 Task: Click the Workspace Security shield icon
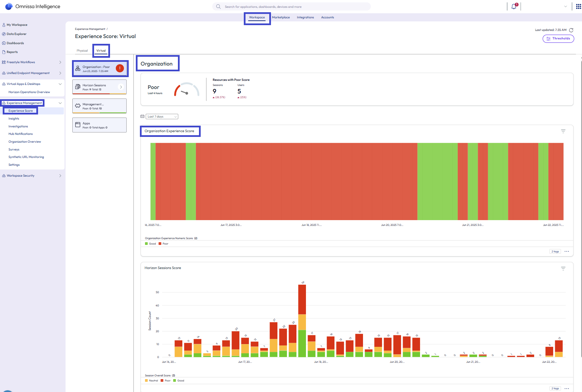point(4,176)
